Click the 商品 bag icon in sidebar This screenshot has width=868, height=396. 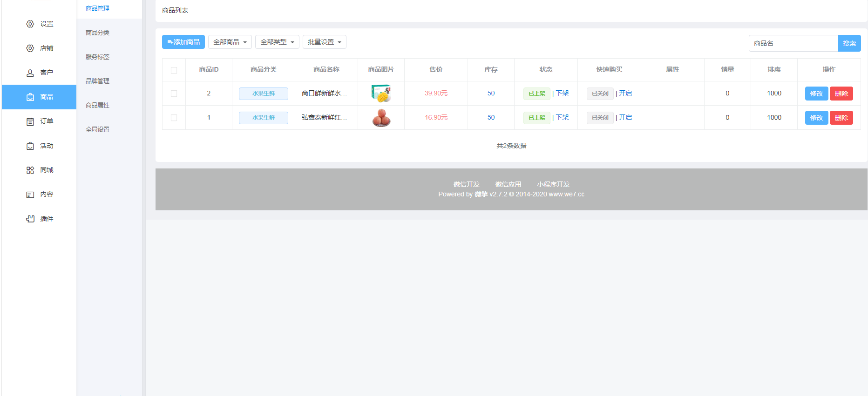30,97
